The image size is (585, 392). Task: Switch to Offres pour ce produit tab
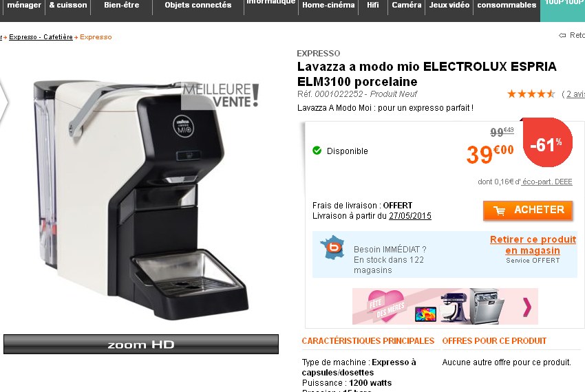pyautogui.click(x=494, y=341)
